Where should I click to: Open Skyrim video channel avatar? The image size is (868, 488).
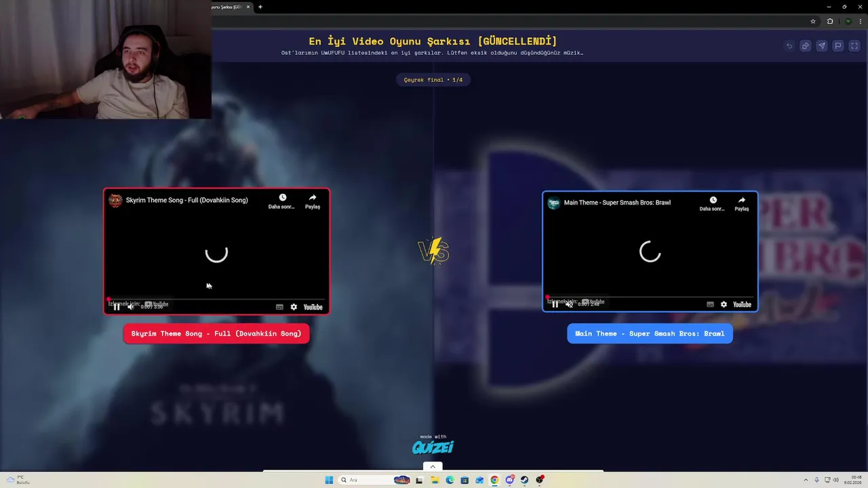[115, 200]
